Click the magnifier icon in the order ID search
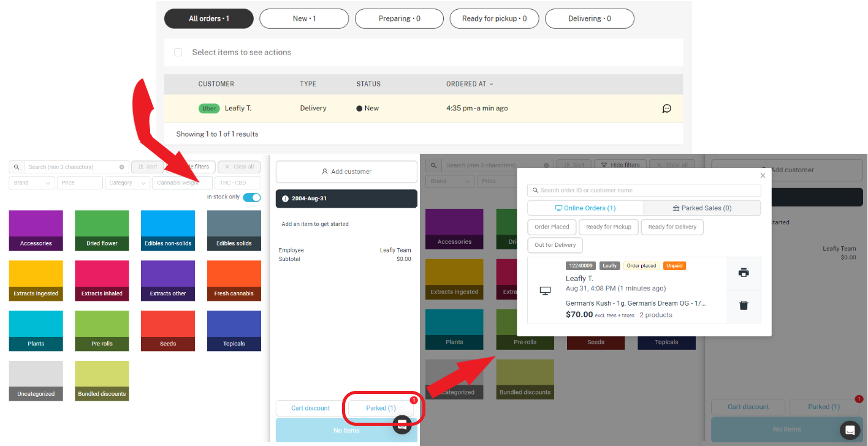Image resolution: width=868 pixels, height=446 pixels. pyautogui.click(x=535, y=191)
